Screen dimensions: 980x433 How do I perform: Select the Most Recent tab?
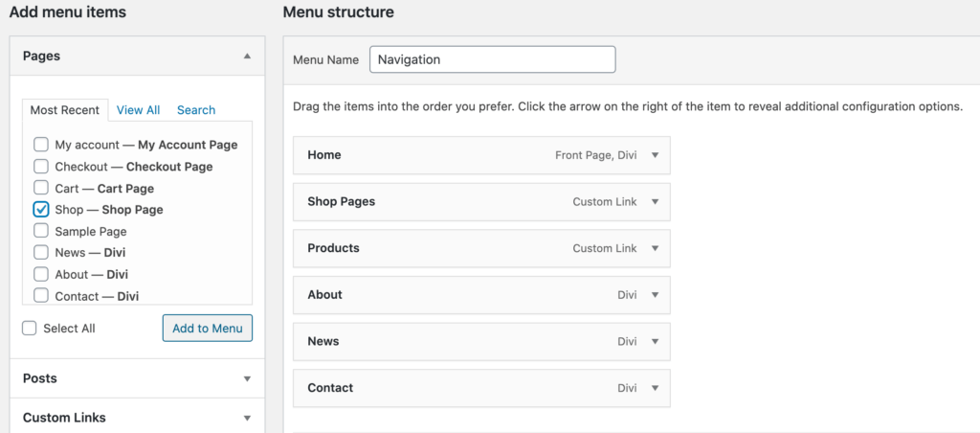[65, 110]
